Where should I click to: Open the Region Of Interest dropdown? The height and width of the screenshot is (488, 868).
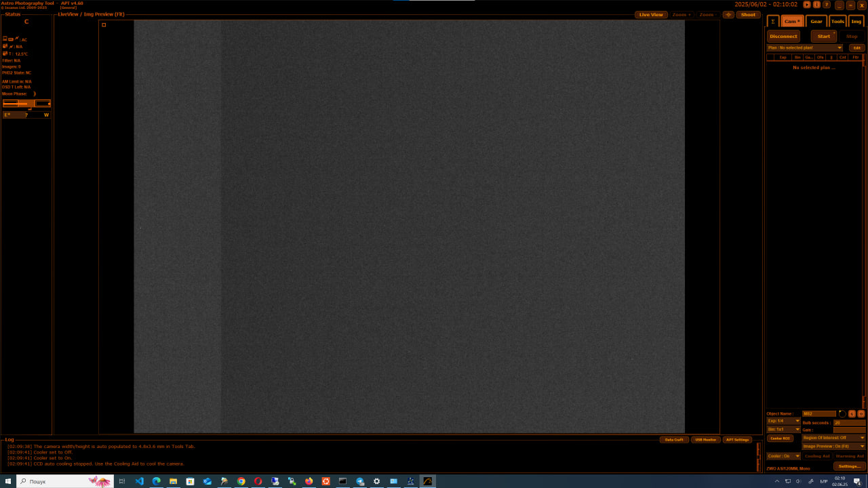[x=833, y=438]
